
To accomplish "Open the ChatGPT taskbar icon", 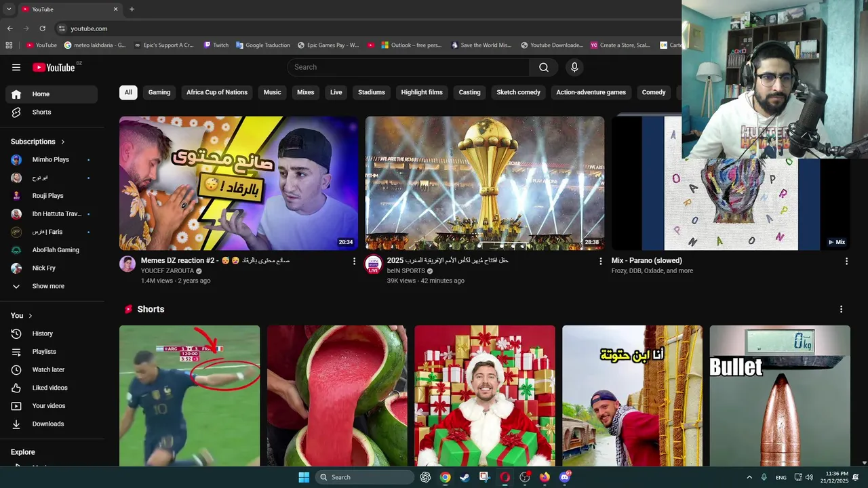I will click(425, 477).
